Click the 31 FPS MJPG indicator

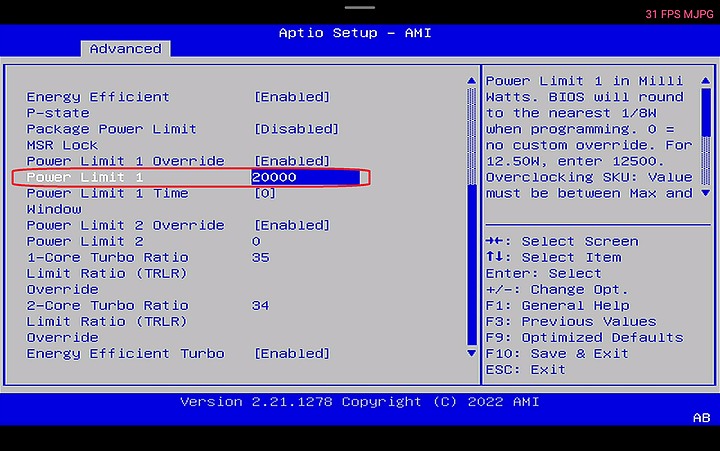coord(679,14)
